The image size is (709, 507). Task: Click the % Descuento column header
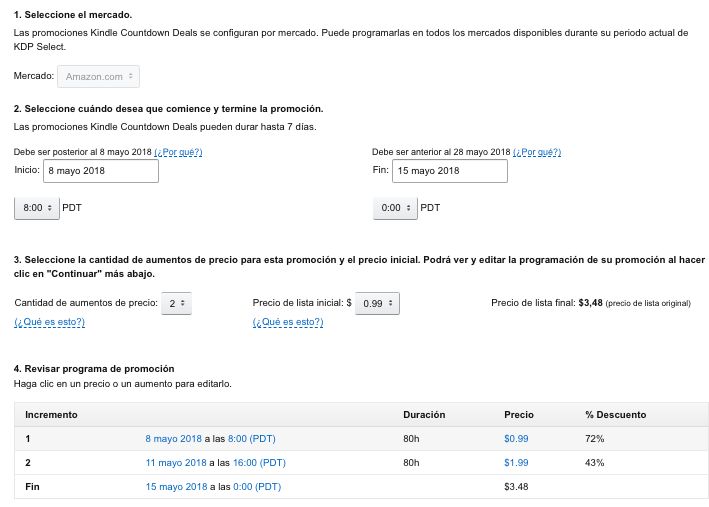click(615, 414)
